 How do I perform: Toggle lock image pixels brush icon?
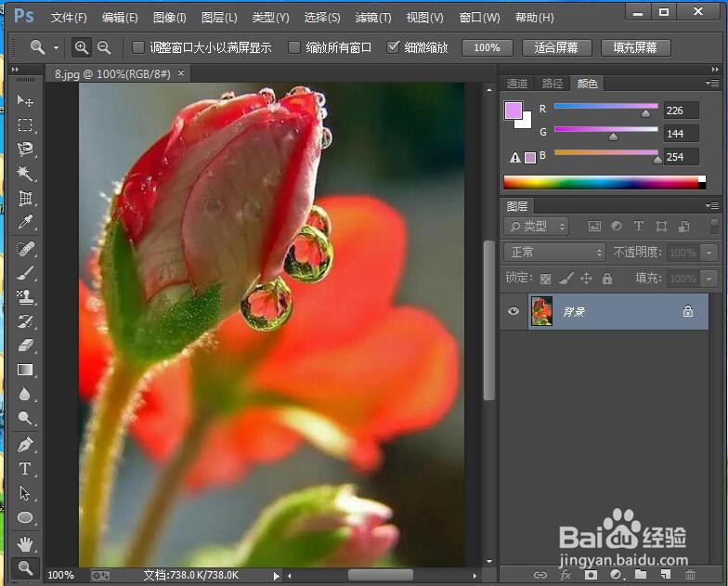(x=566, y=279)
